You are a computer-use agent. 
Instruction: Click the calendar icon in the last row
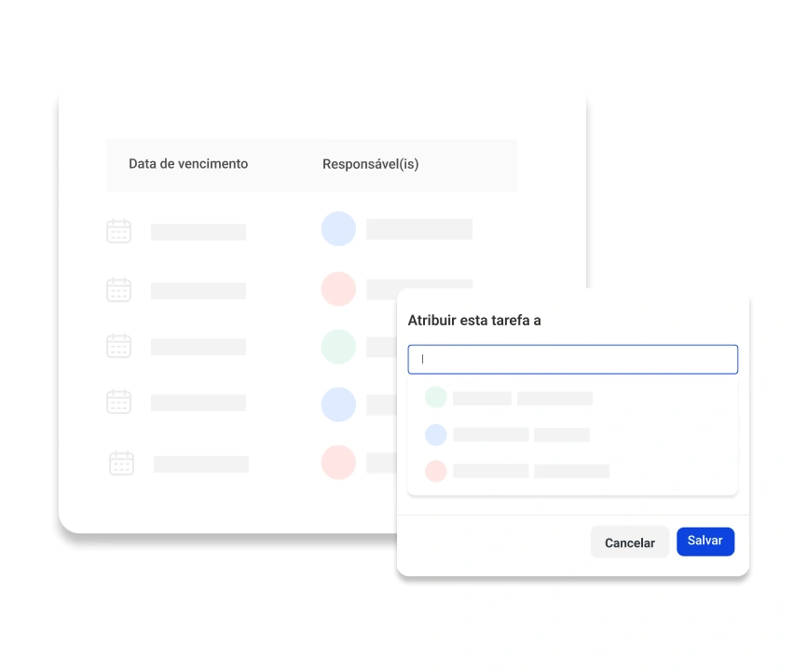click(121, 463)
